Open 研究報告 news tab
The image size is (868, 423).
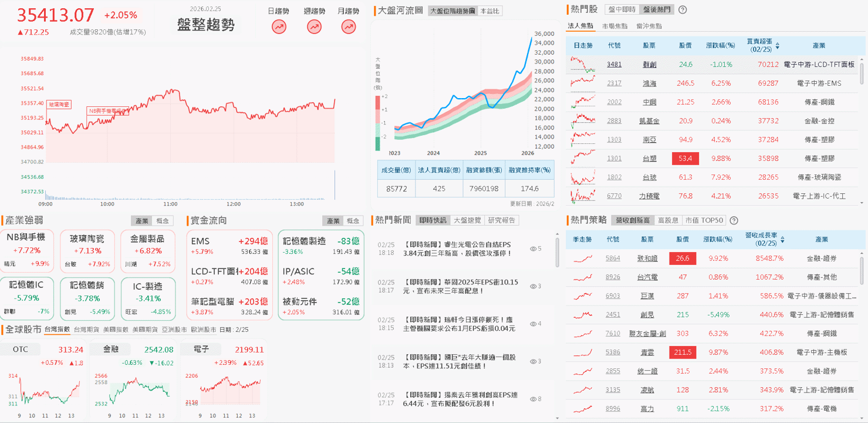click(x=502, y=220)
